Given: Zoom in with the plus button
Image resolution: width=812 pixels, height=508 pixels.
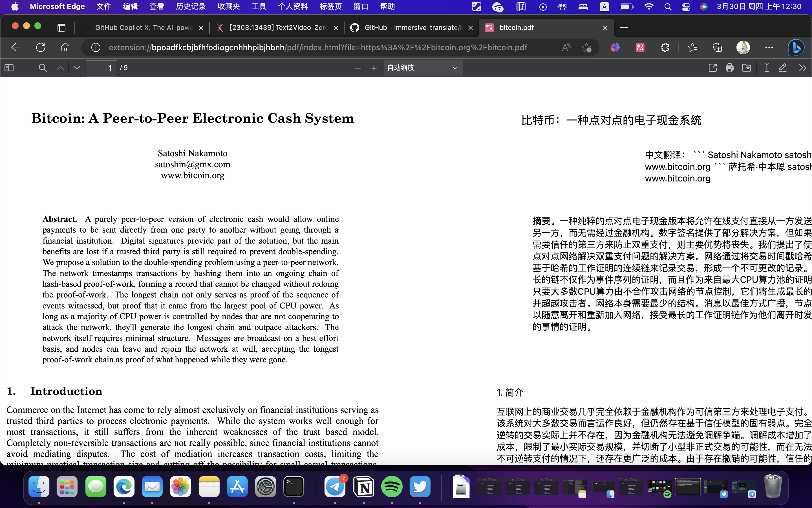Looking at the screenshot, I should (x=374, y=68).
